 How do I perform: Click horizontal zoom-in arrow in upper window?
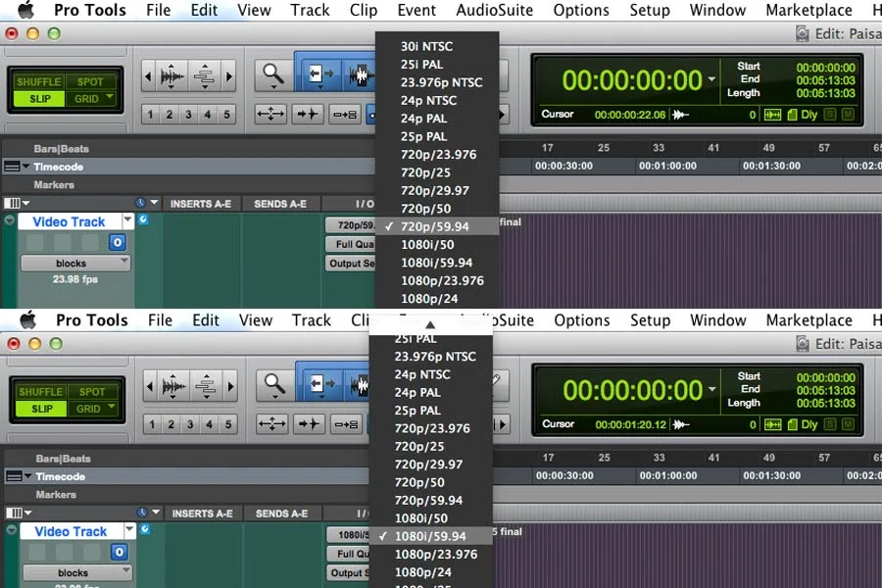[229, 75]
